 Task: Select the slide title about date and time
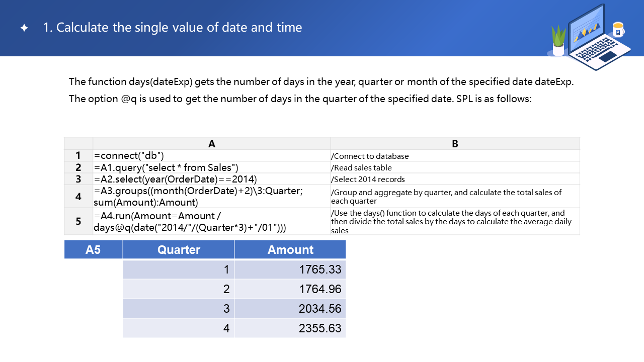(173, 27)
